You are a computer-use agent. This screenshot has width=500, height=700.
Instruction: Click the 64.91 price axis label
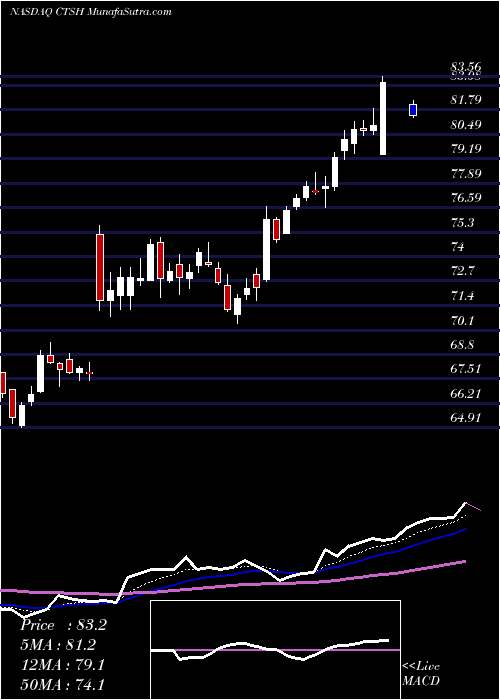[466, 418]
